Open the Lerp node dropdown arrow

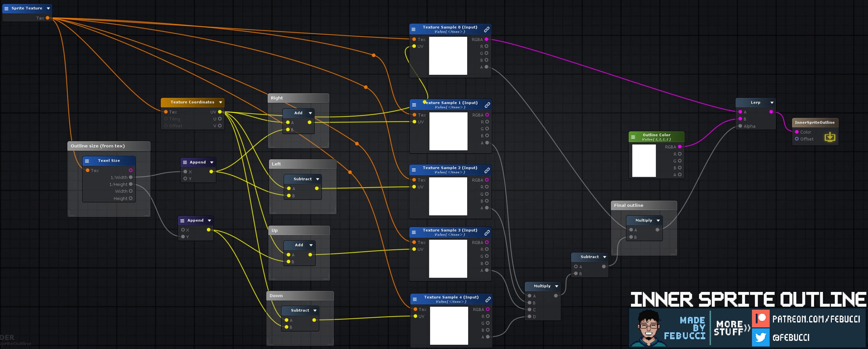pyautogui.click(x=772, y=103)
